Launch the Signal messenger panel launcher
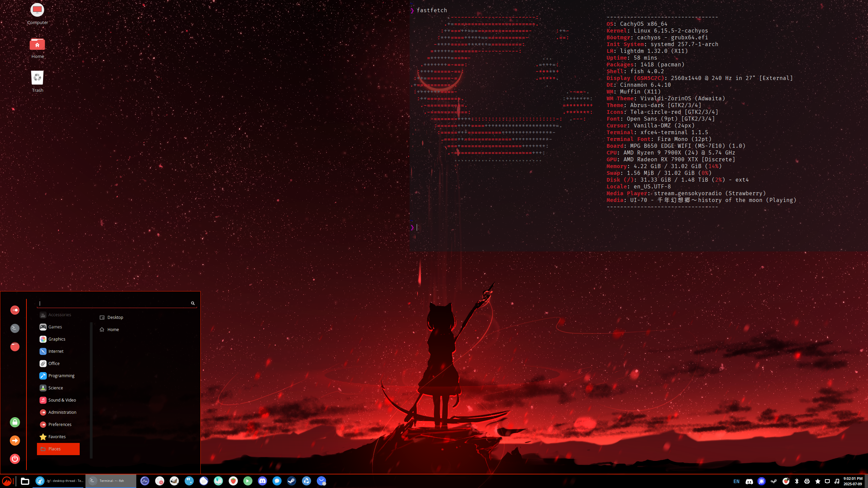This screenshot has height=488, width=868. coord(277,481)
